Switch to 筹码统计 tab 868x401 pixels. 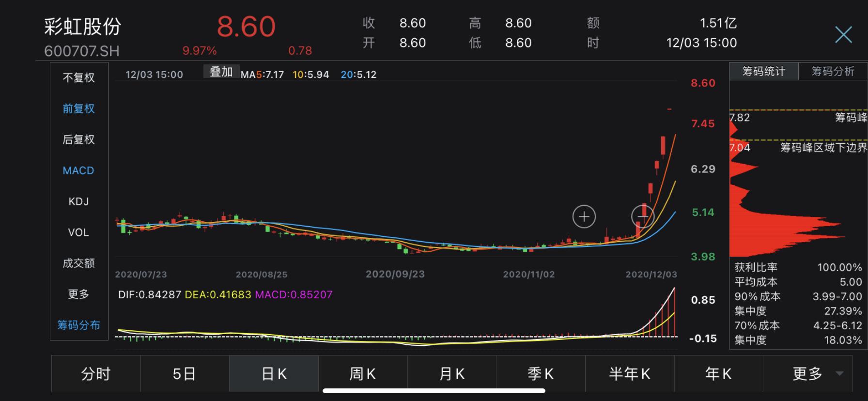coord(763,71)
